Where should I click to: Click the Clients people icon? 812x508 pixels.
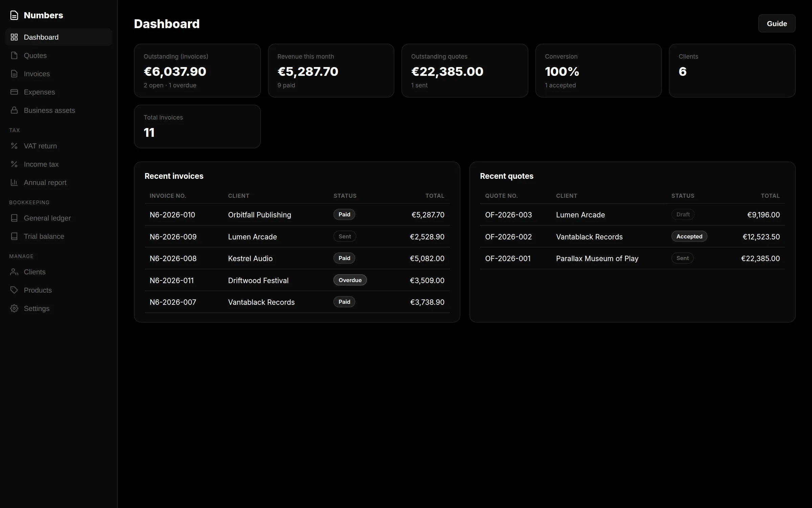tap(14, 272)
